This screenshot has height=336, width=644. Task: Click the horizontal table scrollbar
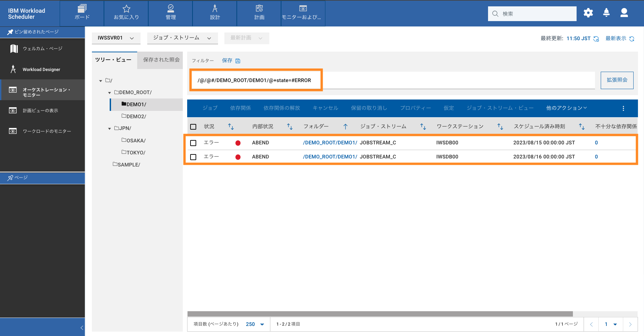[x=380, y=314]
